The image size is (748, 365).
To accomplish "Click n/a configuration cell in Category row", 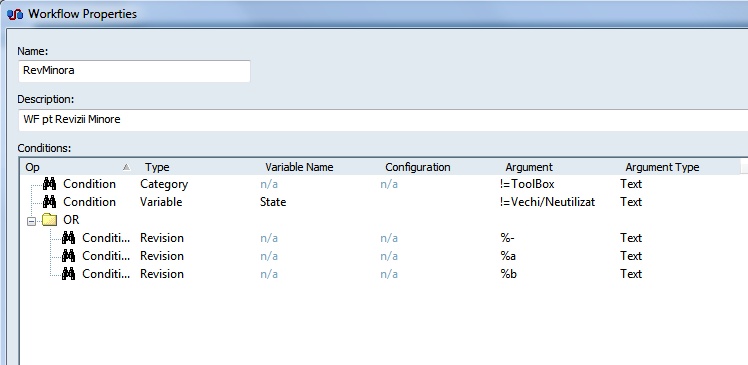I will coord(389,184).
